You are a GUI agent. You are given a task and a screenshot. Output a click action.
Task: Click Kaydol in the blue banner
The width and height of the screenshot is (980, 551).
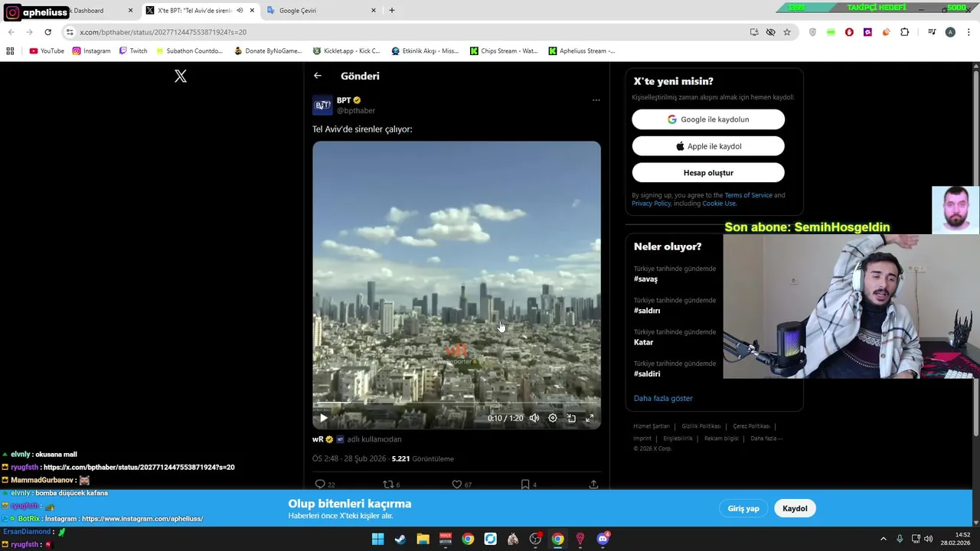(795, 508)
